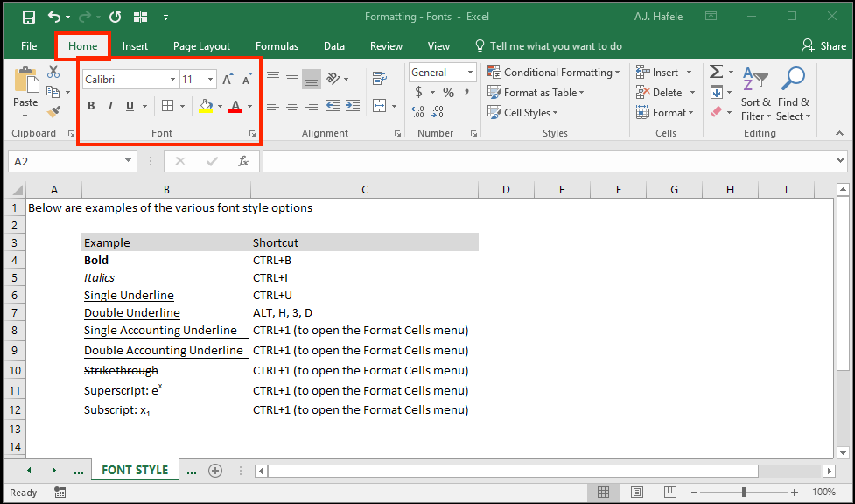
Task: Click the Sort & Filter button
Action: tap(755, 94)
